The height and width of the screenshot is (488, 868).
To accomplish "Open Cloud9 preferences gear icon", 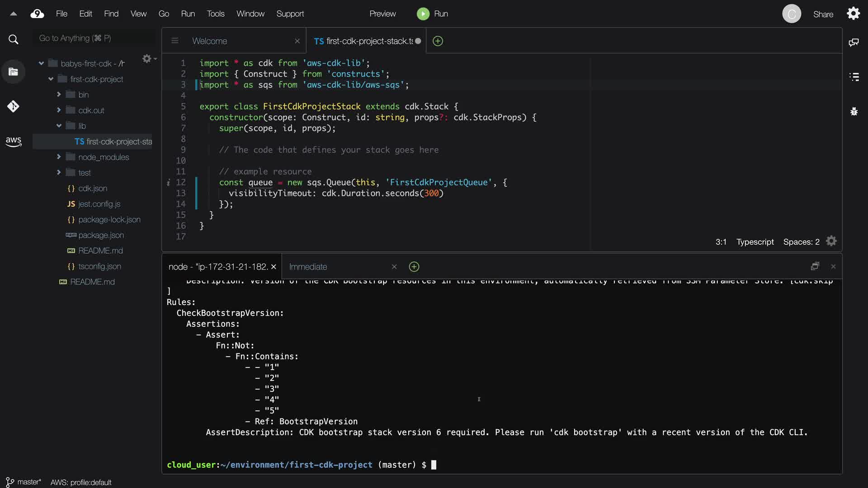I will (x=853, y=14).
